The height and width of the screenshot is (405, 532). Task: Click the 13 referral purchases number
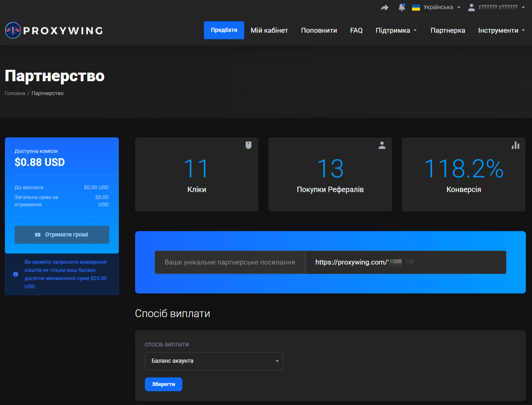pos(331,168)
